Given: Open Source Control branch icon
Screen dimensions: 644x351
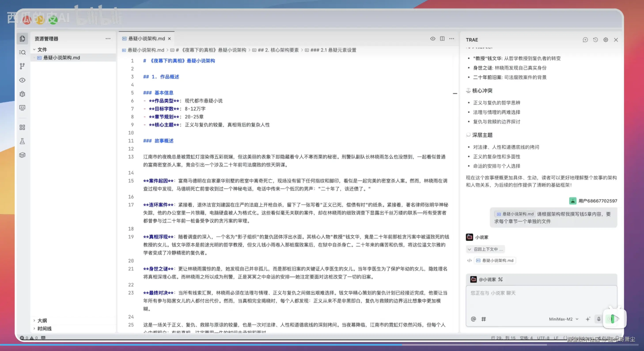Looking at the screenshot, I should [22, 66].
